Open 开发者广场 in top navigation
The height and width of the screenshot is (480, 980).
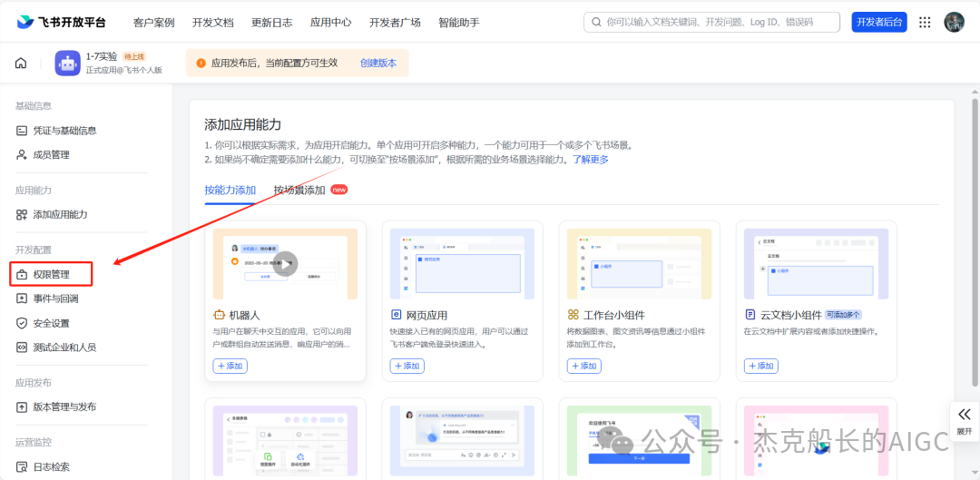point(395,23)
